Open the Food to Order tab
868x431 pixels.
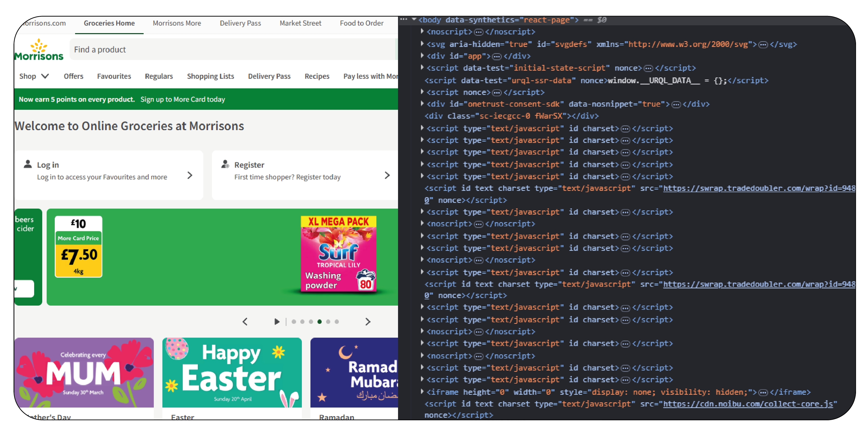tap(362, 23)
